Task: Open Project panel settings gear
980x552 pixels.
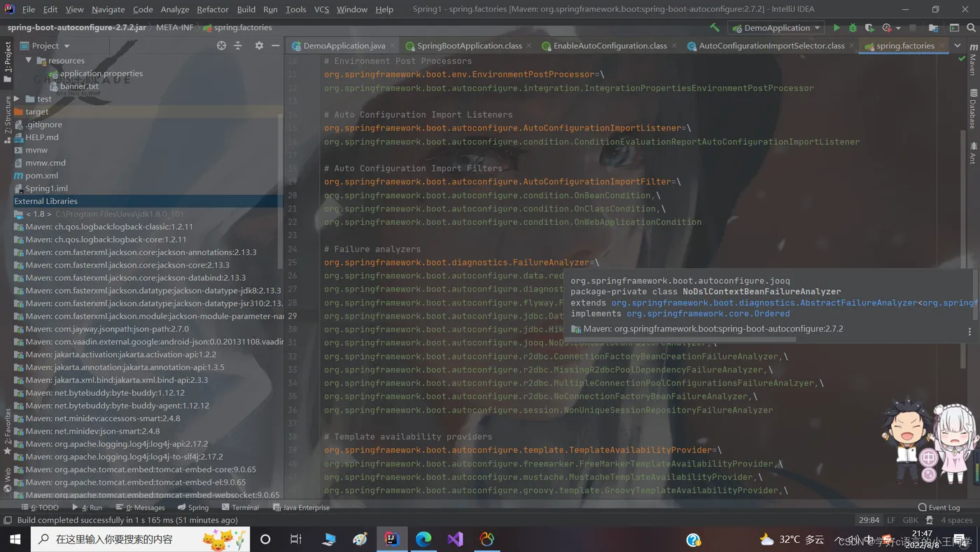Action: (x=259, y=46)
